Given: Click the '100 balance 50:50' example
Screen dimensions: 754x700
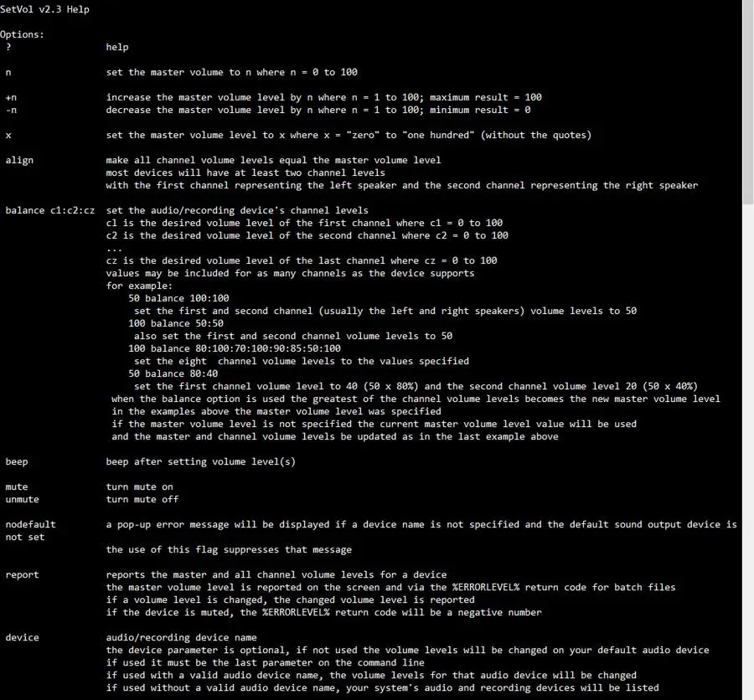Looking at the screenshot, I should click(176, 323).
